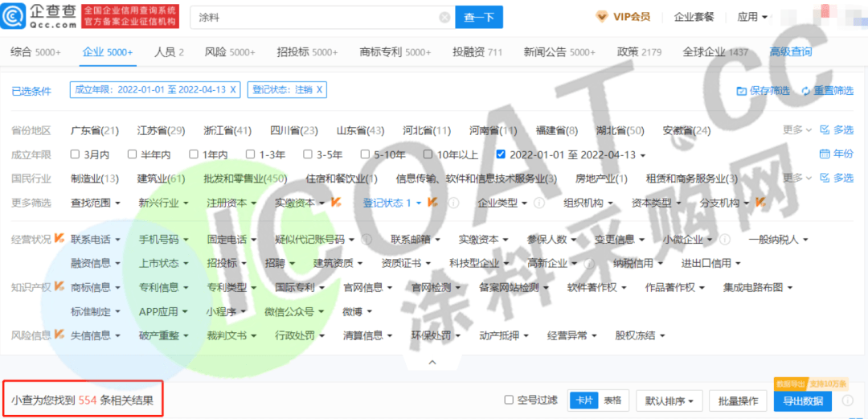Screen dimensions: 868x419
Task: Check the 1年内 establishment checkbox
Action: [194, 154]
